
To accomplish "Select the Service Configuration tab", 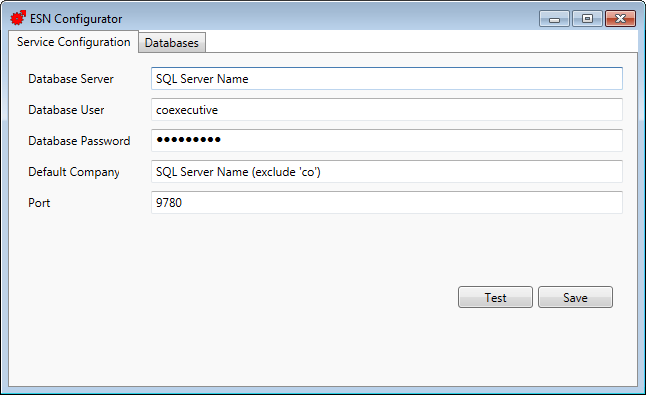I will [73, 42].
